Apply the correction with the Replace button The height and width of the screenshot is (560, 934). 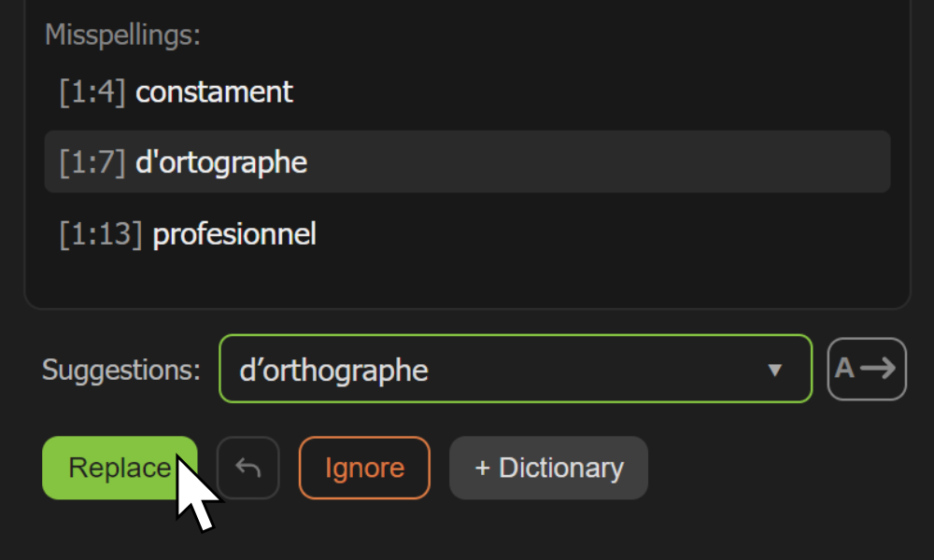pos(120,468)
